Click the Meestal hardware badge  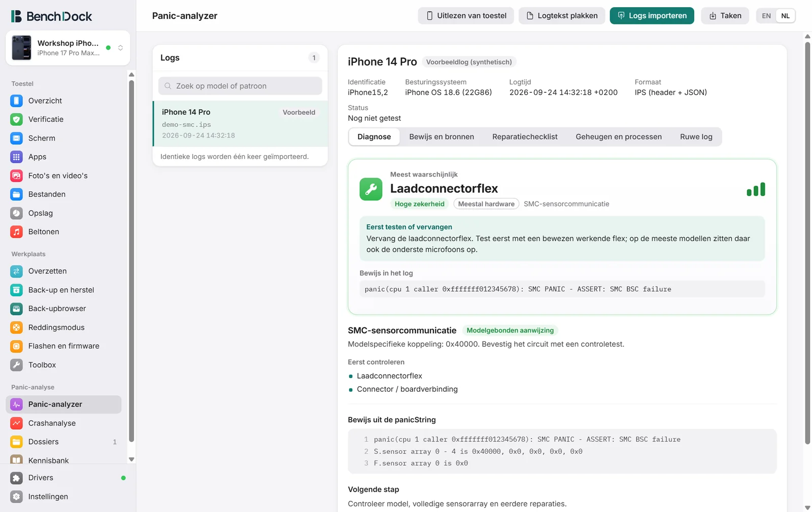[x=486, y=204]
